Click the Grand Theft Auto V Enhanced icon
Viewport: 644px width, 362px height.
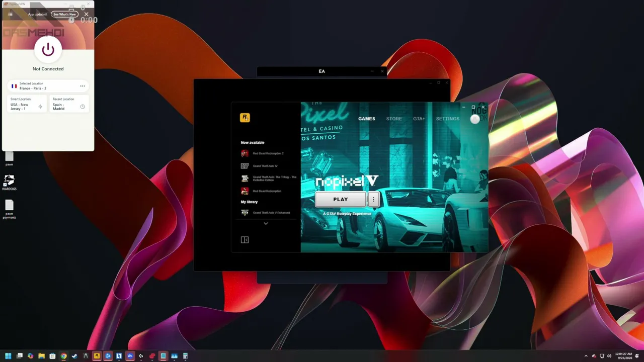point(245,213)
